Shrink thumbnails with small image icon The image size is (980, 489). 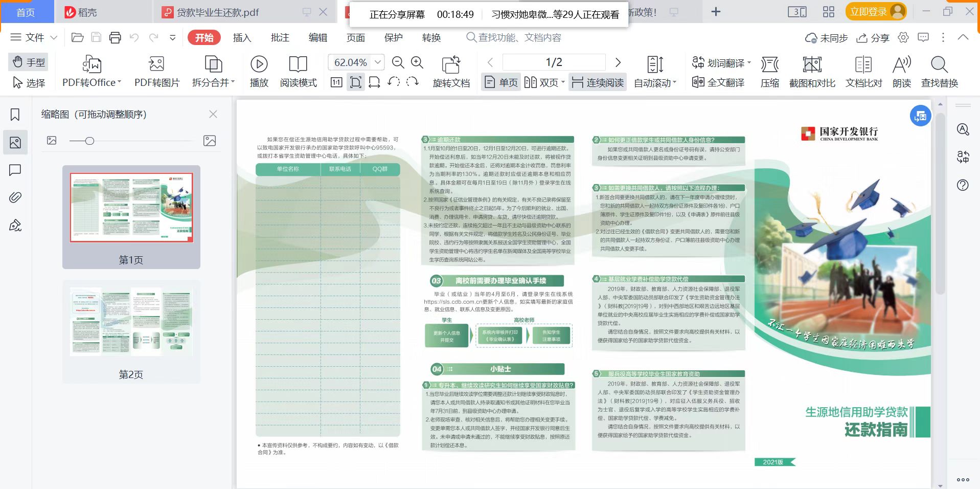[x=52, y=140]
